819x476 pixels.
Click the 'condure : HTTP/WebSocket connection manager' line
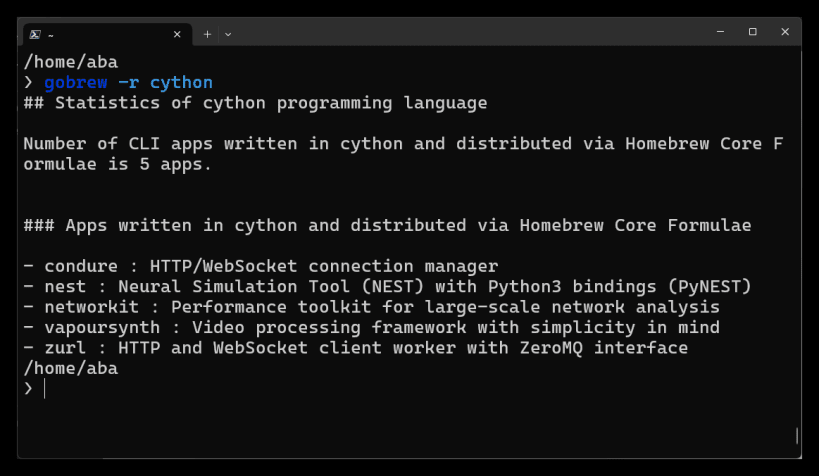tap(261, 266)
